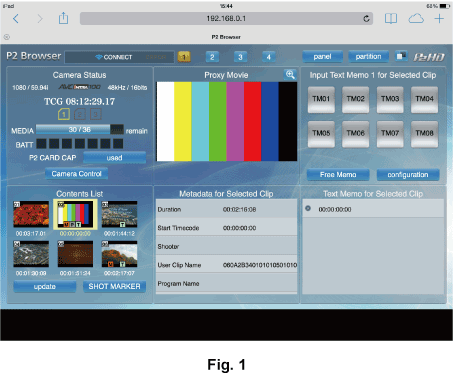Zoom proxy movie with magnifier icon
Screen dimensions: 454x376
[290, 75]
